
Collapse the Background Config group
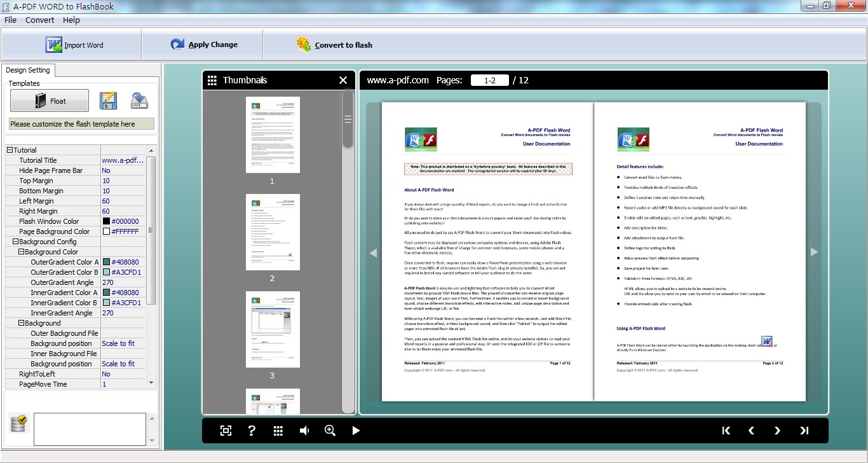pyautogui.click(x=15, y=242)
